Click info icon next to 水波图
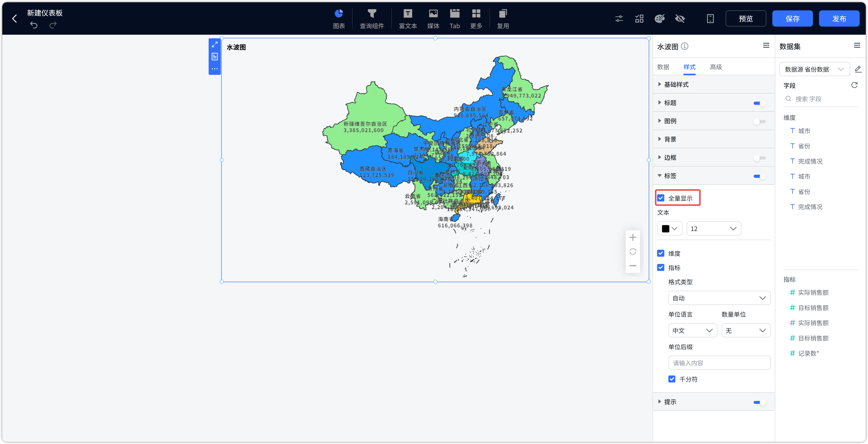This screenshot has width=868, height=444. pos(684,46)
